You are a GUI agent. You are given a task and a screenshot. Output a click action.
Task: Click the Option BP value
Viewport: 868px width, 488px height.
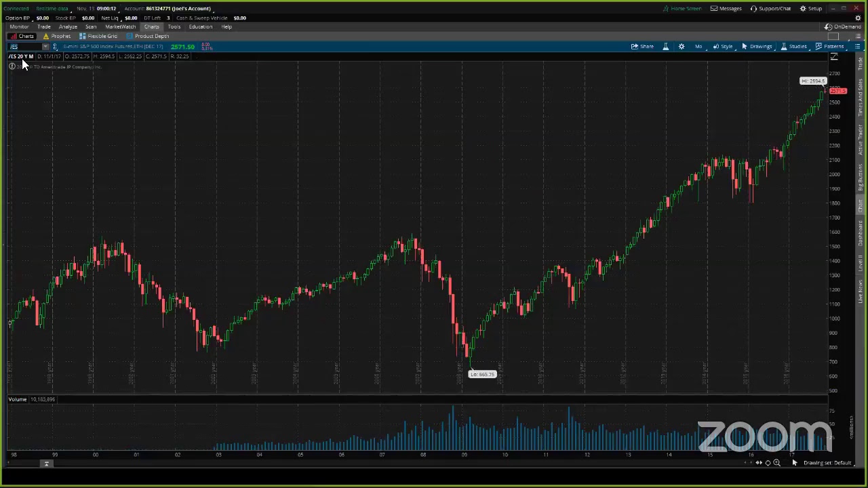42,18
